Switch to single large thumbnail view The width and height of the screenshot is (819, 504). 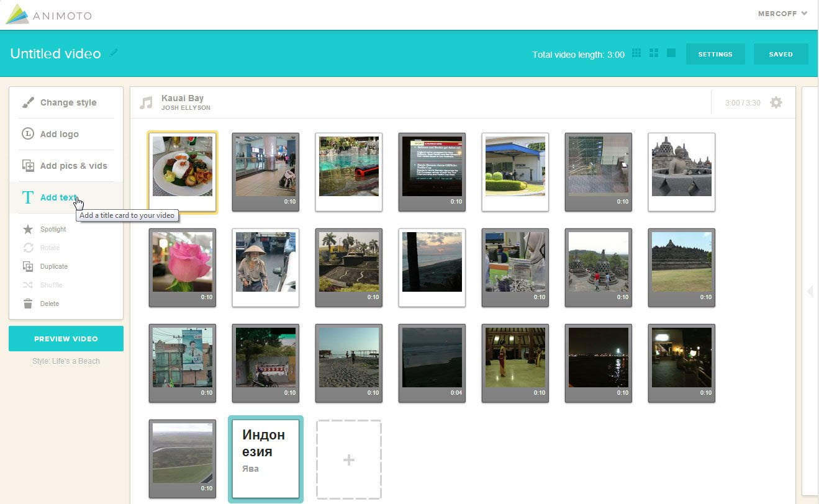(x=671, y=53)
